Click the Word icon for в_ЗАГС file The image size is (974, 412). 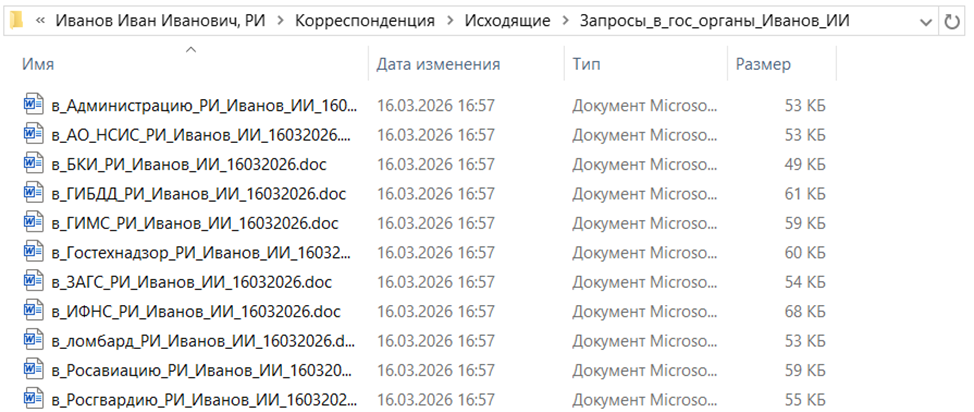click(x=29, y=282)
